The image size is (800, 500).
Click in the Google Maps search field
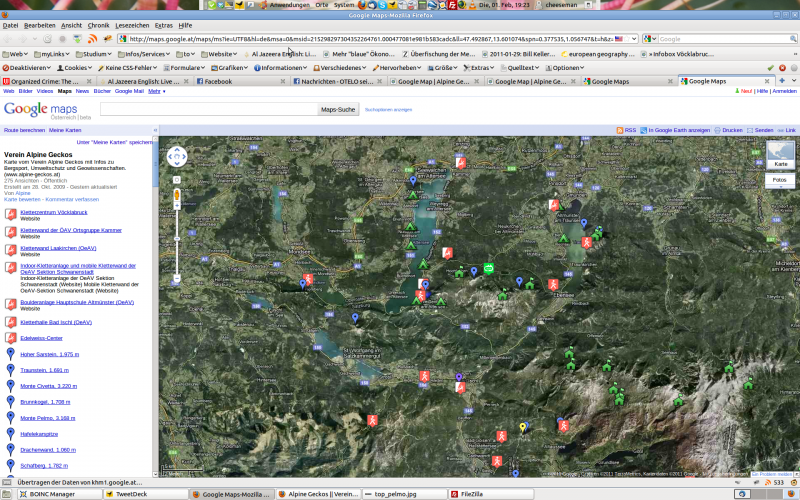coord(209,109)
